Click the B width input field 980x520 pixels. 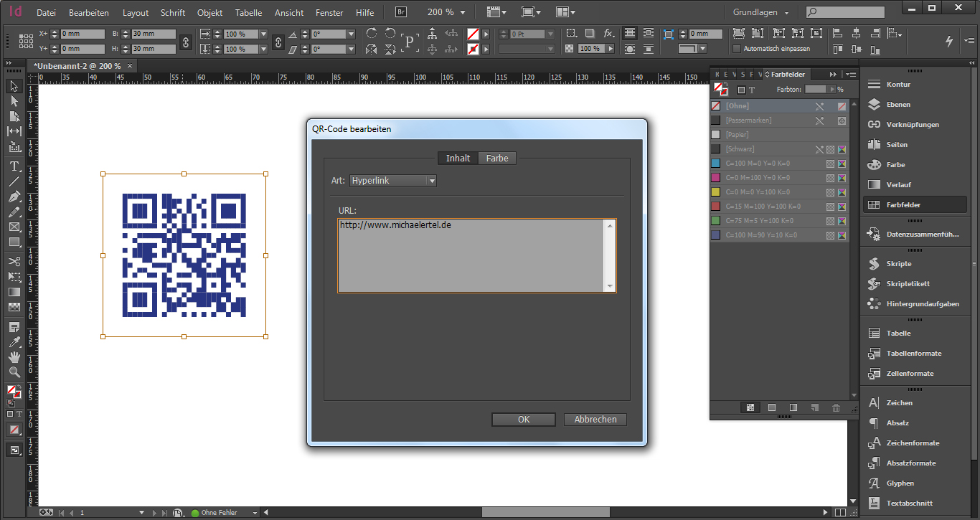[154, 34]
